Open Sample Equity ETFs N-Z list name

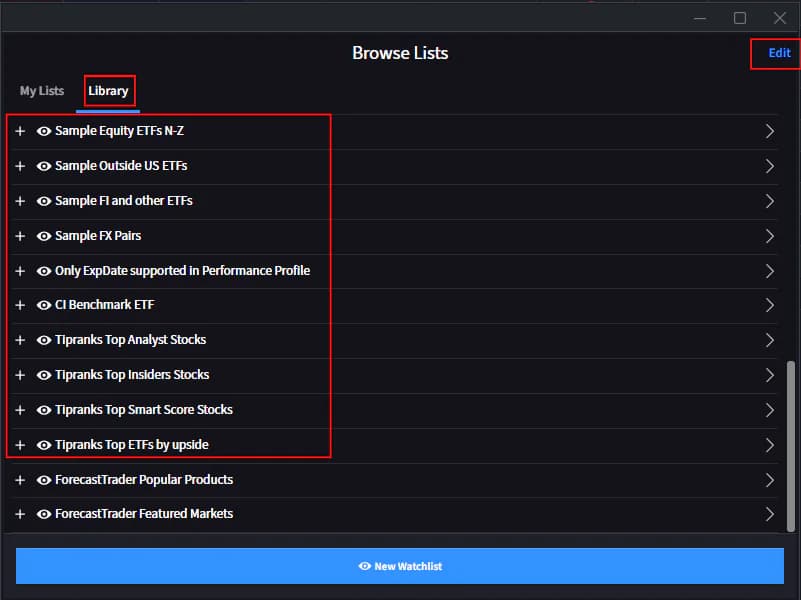(120, 131)
